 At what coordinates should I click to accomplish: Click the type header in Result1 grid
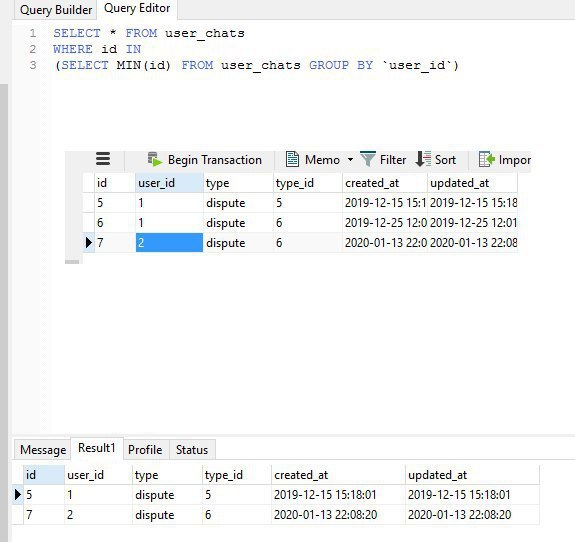coord(167,475)
